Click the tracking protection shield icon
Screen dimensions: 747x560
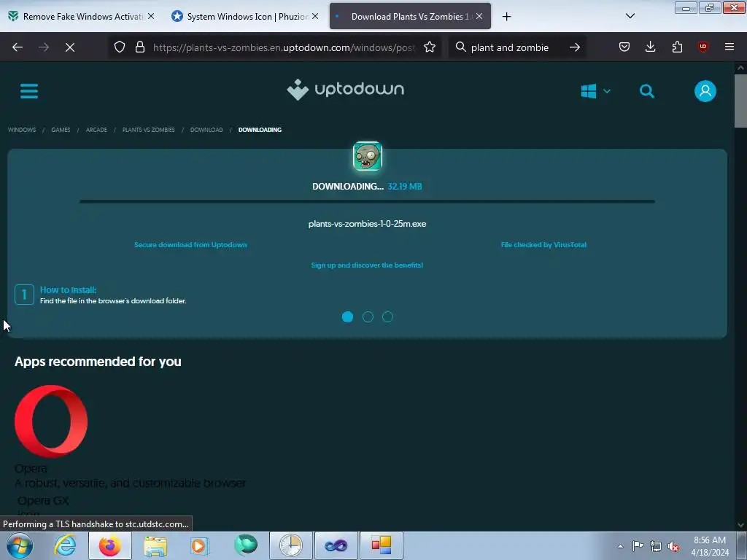point(120,47)
